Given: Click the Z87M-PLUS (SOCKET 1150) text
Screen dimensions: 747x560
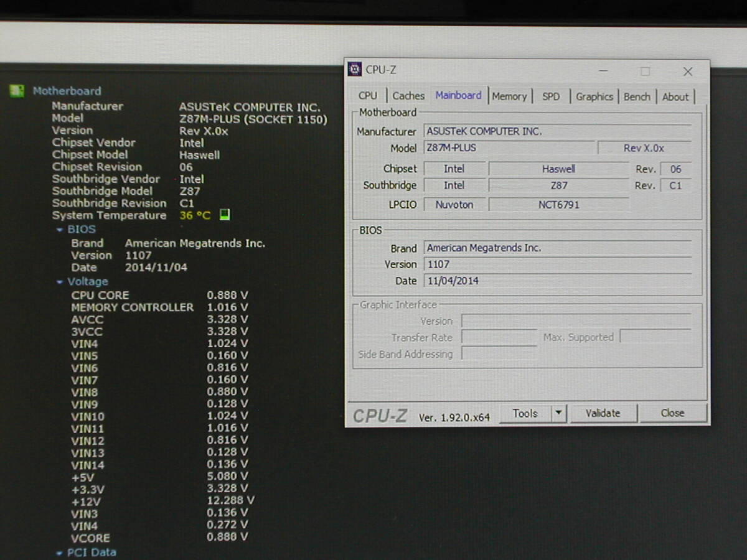Looking at the screenshot, I should (253, 118).
